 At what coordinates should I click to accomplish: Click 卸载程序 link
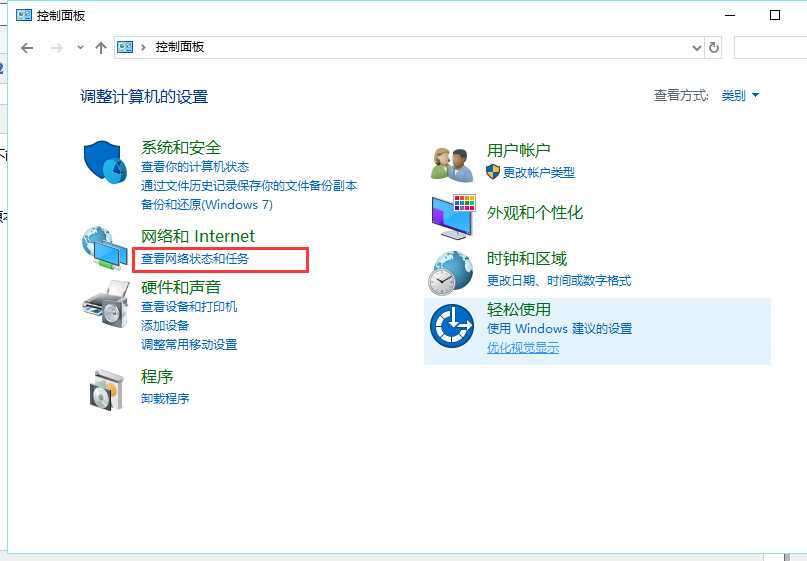tap(165, 398)
